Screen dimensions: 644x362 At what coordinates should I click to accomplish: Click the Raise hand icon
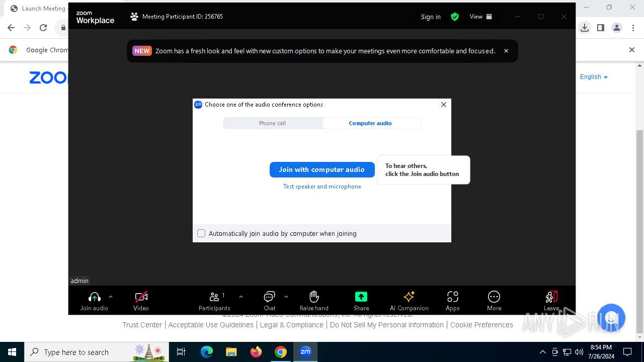pyautogui.click(x=314, y=297)
